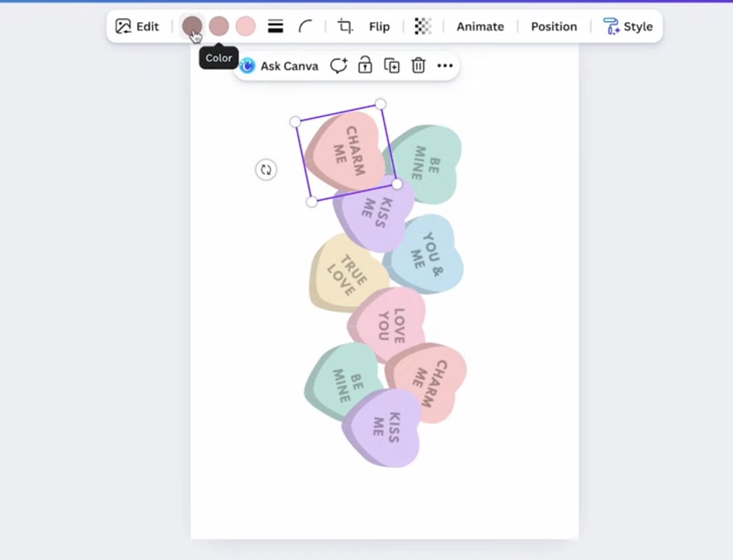Click the rotate handle beside the selection
The width and height of the screenshot is (733, 560).
click(265, 170)
